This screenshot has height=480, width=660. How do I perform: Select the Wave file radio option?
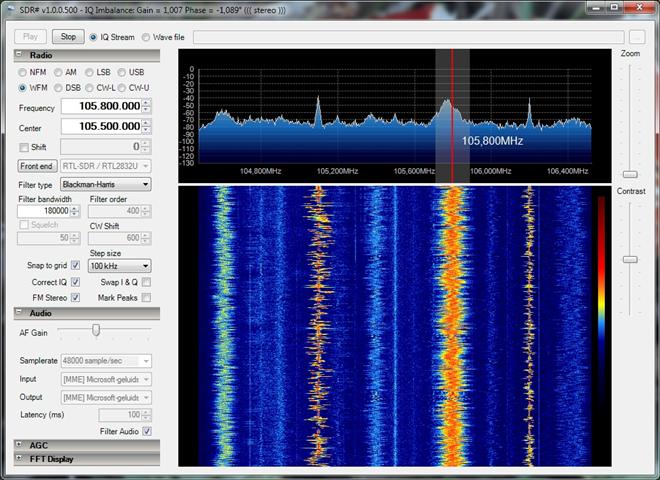click(x=146, y=37)
